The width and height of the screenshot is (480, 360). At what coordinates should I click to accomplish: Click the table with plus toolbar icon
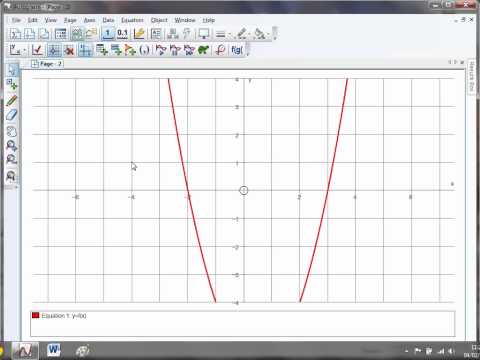pos(102,50)
